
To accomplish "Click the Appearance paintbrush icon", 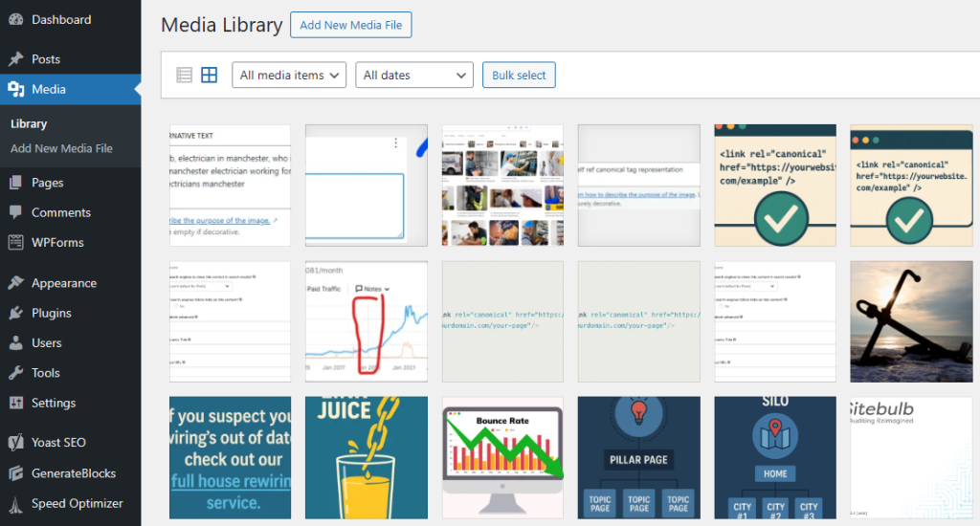I will (x=15, y=283).
